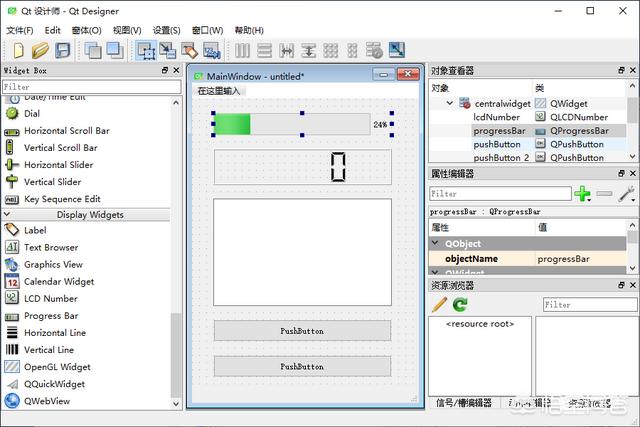
Task: Collapse the QObject property group
Action: coord(436,243)
